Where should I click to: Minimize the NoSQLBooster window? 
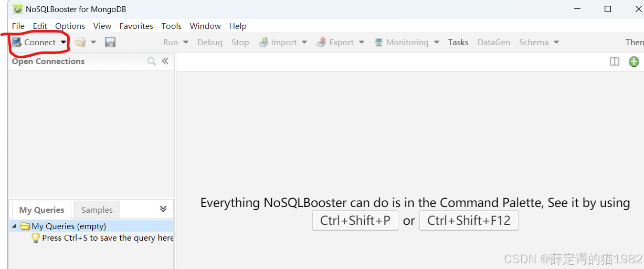click(577, 9)
